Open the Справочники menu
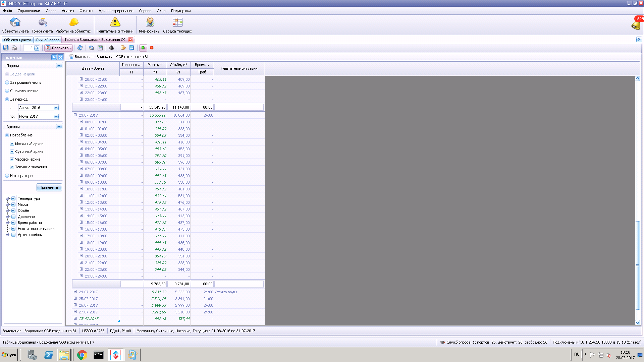This screenshot has width=644, height=362. 29,11
